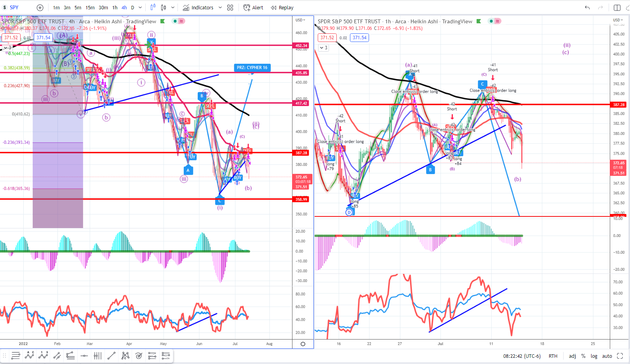Toggle the auto scale mode
The width and height of the screenshot is (630, 364).
607,356
